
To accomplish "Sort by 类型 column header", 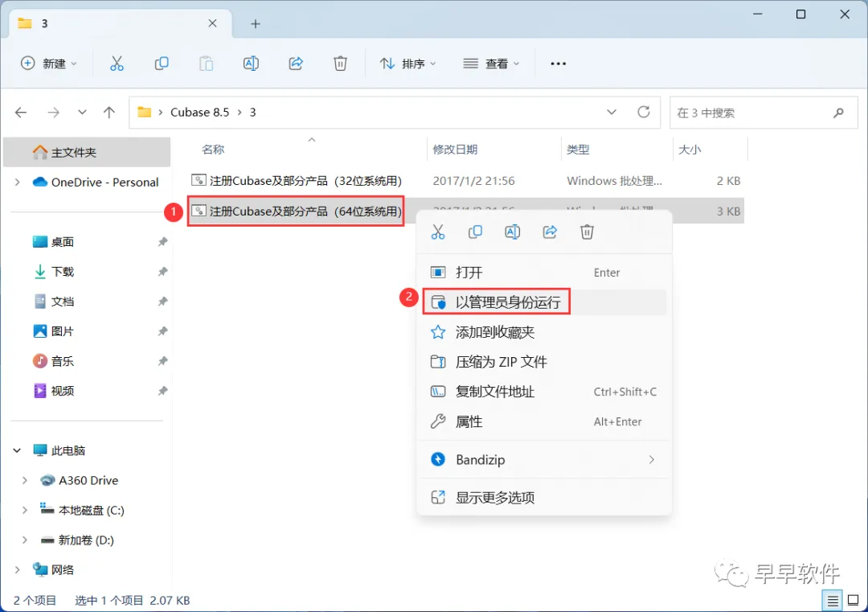I will (x=578, y=150).
